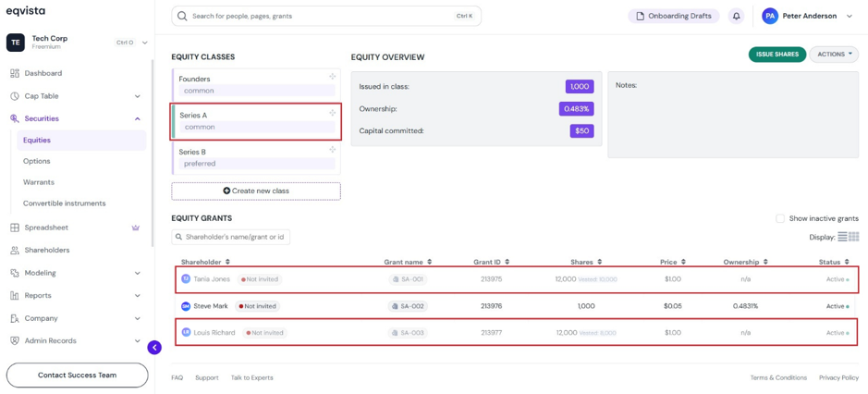The image size is (868, 394).
Task: Click the move handle on Founders class
Action: pyautogui.click(x=332, y=77)
